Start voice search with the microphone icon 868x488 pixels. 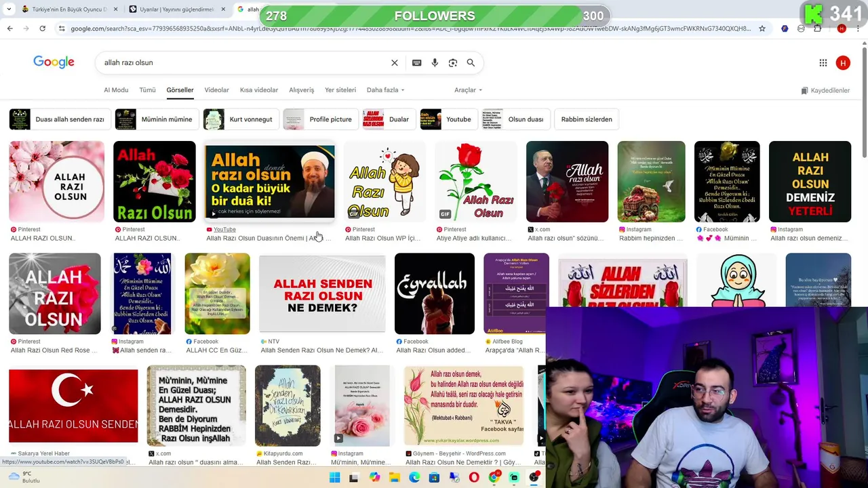pyautogui.click(x=435, y=62)
